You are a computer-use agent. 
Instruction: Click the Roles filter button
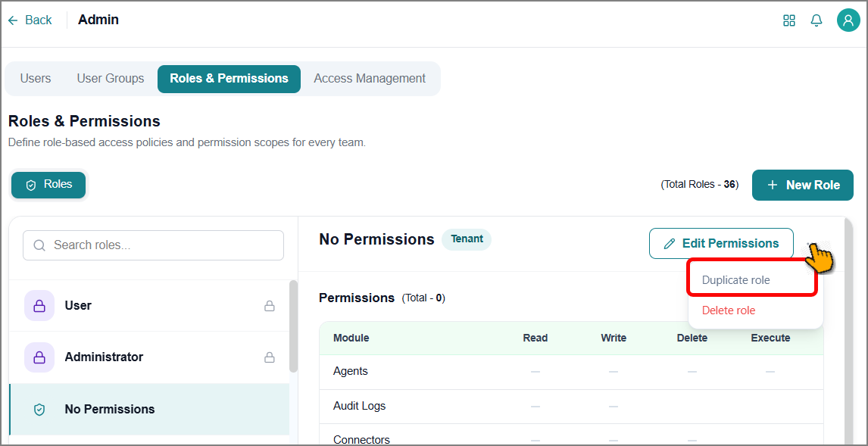(x=48, y=185)
